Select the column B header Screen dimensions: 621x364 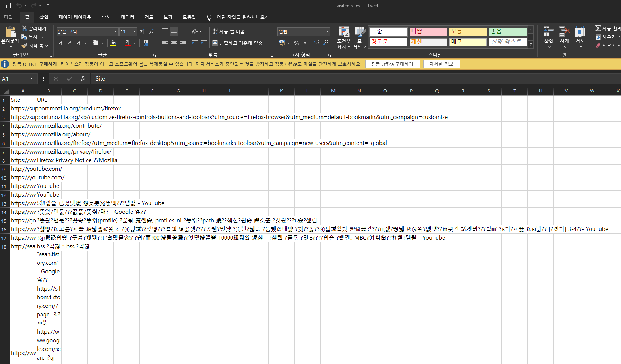tap(49, 91)
